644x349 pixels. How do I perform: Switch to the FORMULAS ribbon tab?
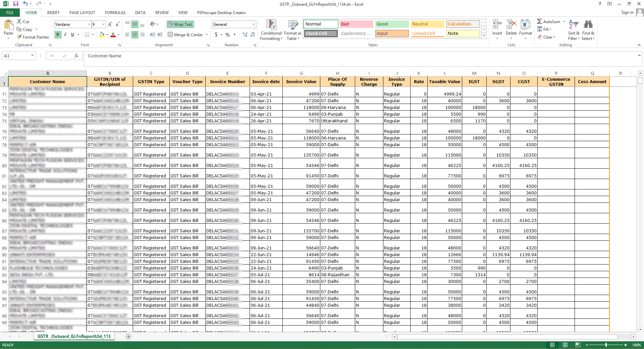coord(115,13)
